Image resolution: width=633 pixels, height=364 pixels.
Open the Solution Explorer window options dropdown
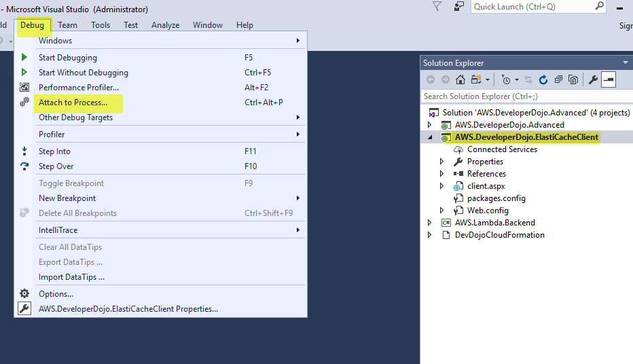[626, 62]
